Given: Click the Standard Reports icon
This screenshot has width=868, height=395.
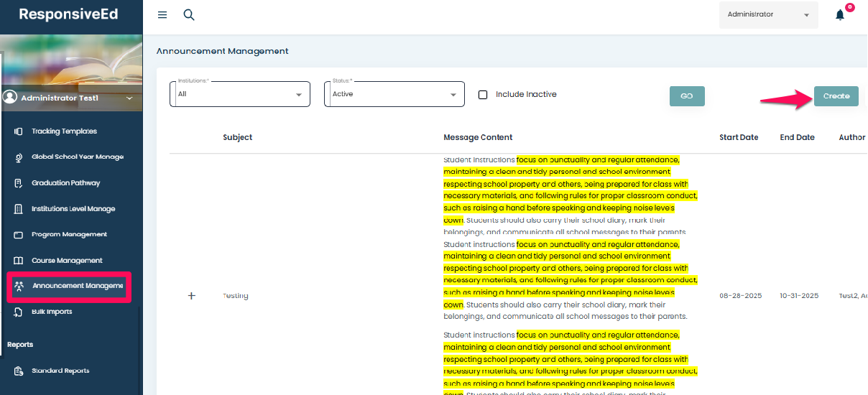Looking at the screenshot, I should [19, 371].
